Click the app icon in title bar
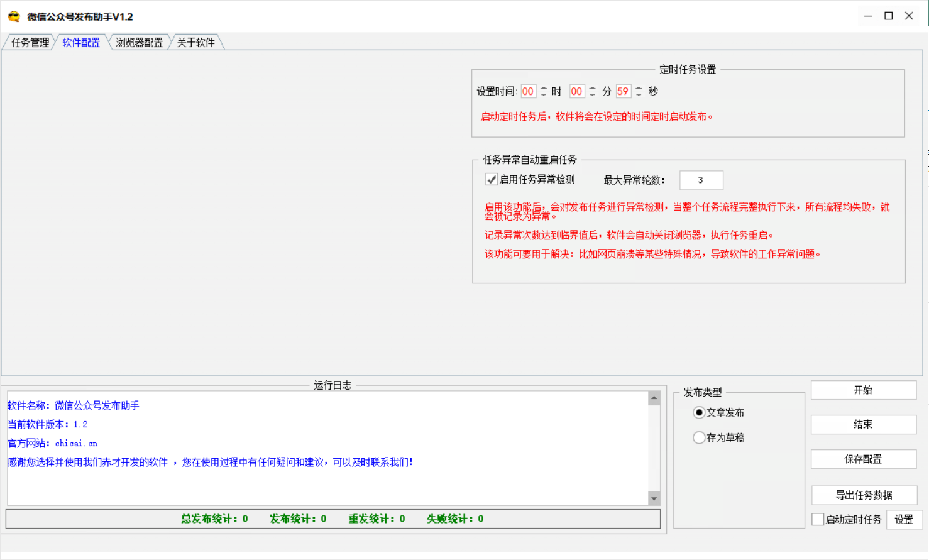The width and height of the screenshot is (929, 560). pos(14,17)
